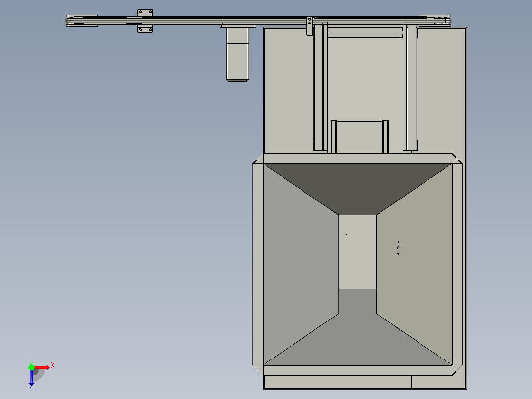Select the small U-shaped bracket above hopper

pos(360,136)
